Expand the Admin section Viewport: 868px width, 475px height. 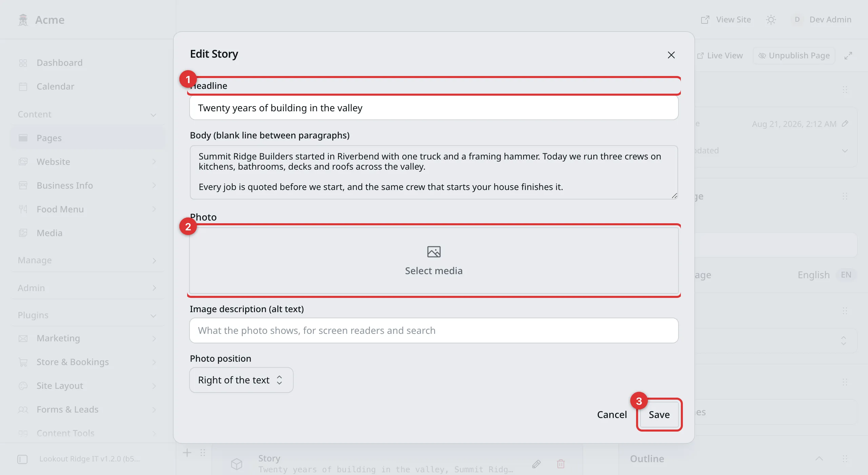87,288
